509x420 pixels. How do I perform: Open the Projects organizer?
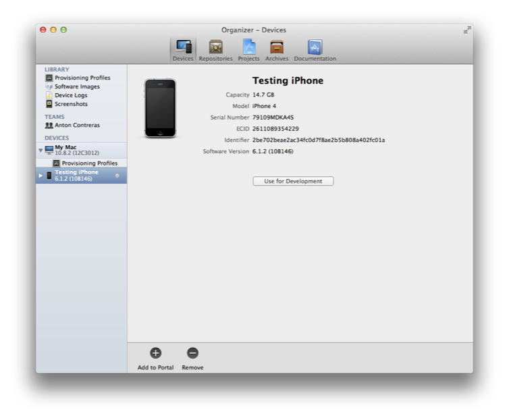pyautogui.click(x=248, y=50)
